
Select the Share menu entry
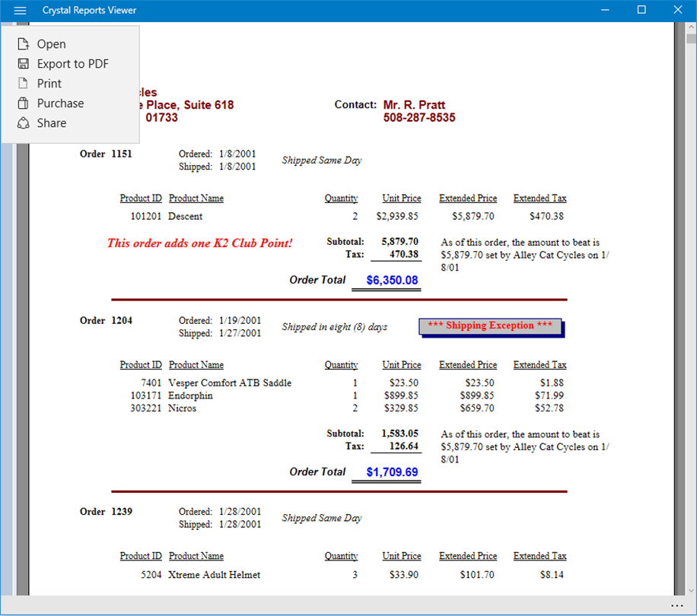70,123
